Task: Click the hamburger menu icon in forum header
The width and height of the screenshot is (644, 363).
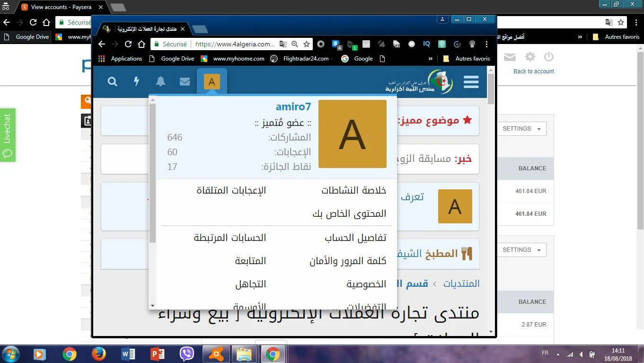Action: tap(471, 82)
